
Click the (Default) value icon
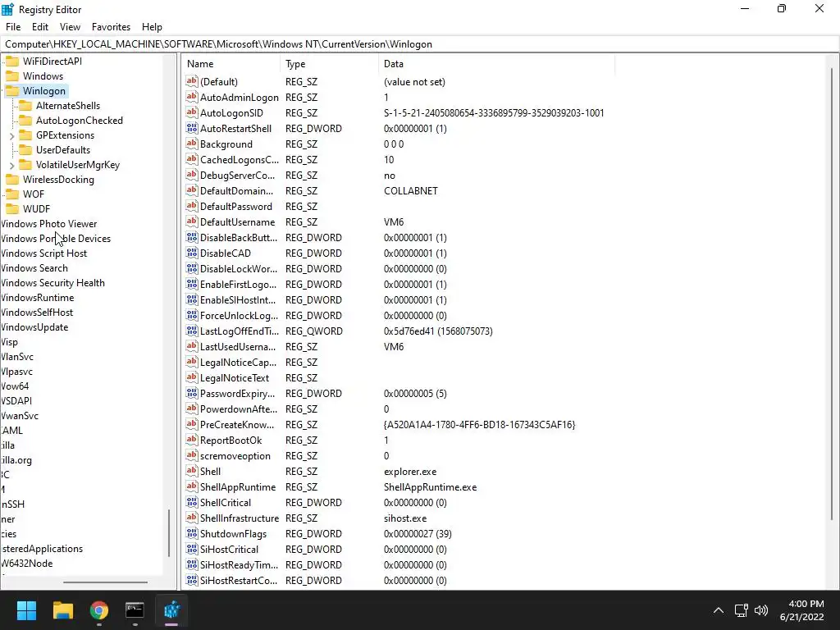point(192,81)
